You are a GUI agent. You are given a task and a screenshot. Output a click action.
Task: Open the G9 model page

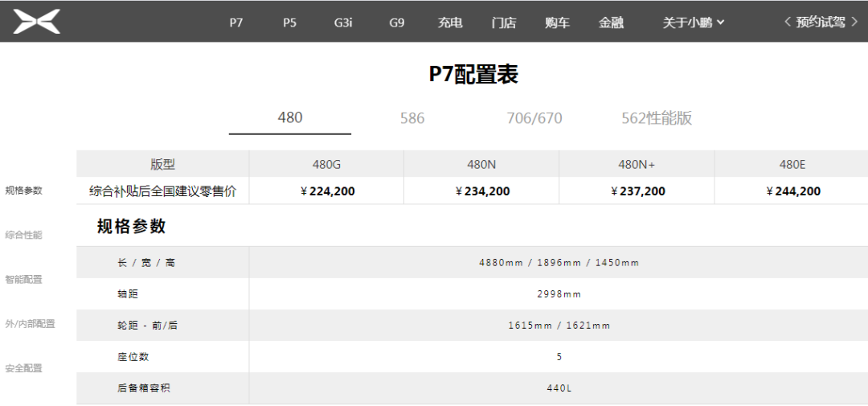397,23
